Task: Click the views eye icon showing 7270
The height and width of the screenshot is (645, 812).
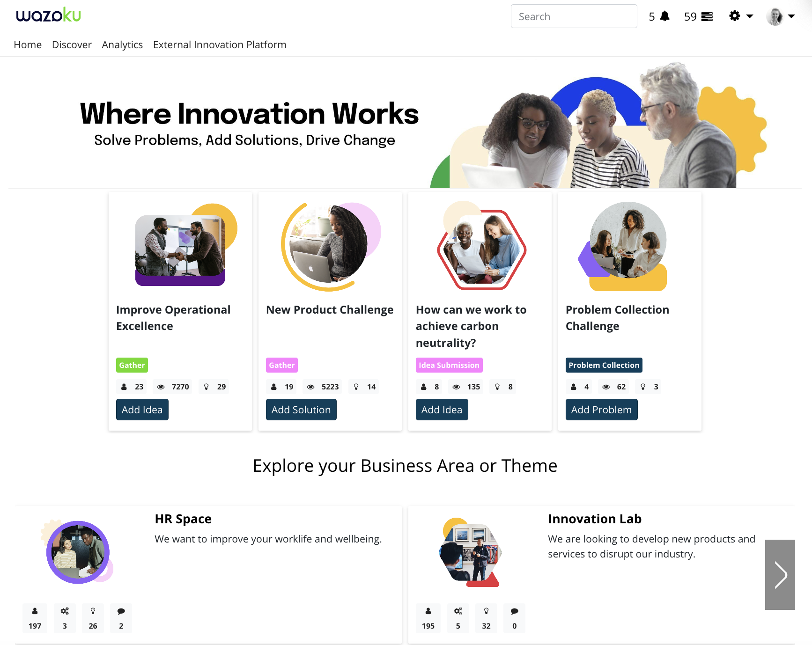Action: [x=161, y=387]
